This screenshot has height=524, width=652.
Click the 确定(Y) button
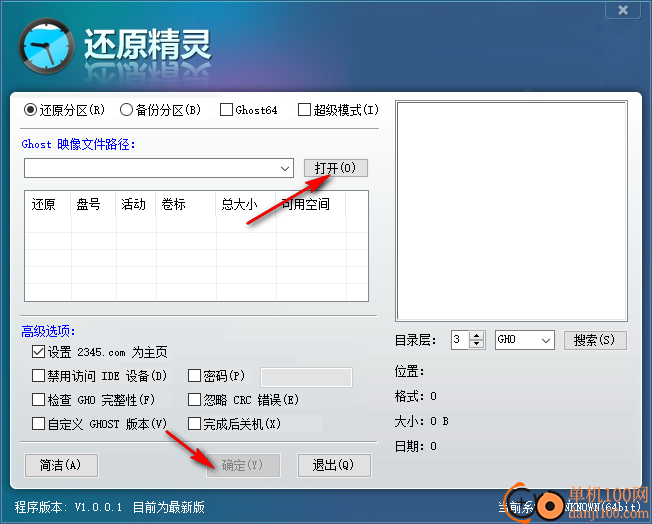click(243, 465)
